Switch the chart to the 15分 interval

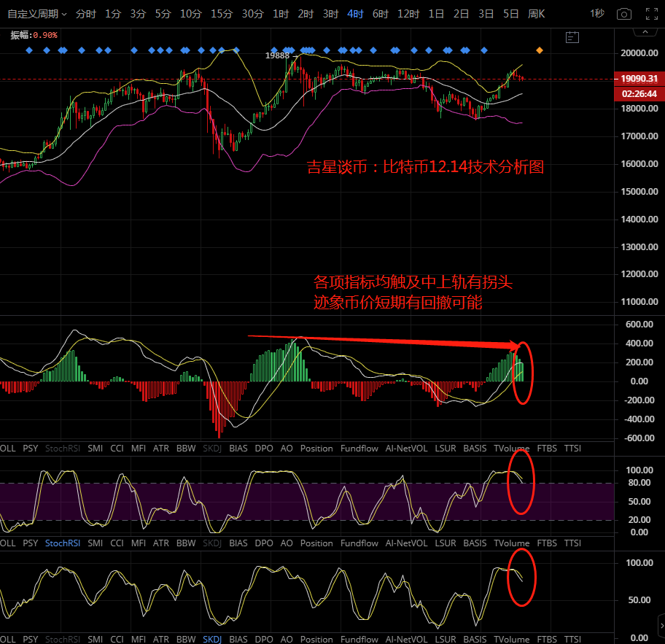tap(221, 14)
